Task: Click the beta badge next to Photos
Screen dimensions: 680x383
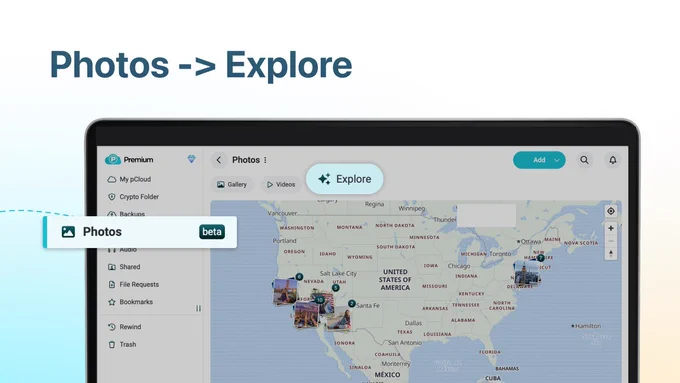Action: pos(212,232)
